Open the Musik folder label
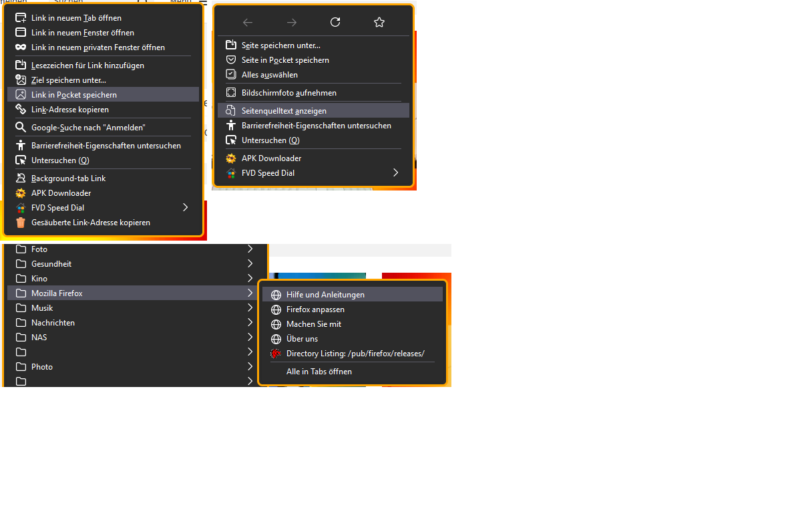 tap(42, 307)
